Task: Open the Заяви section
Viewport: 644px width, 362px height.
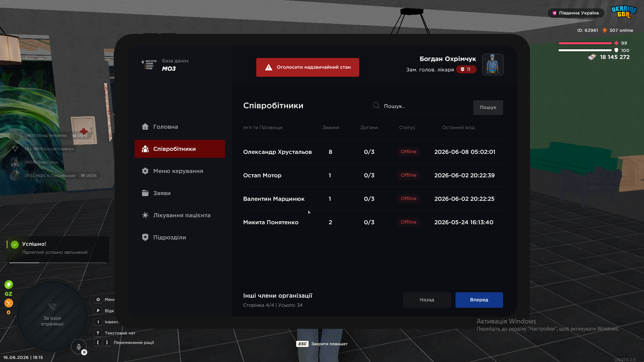Action: (x=180, y=193)
